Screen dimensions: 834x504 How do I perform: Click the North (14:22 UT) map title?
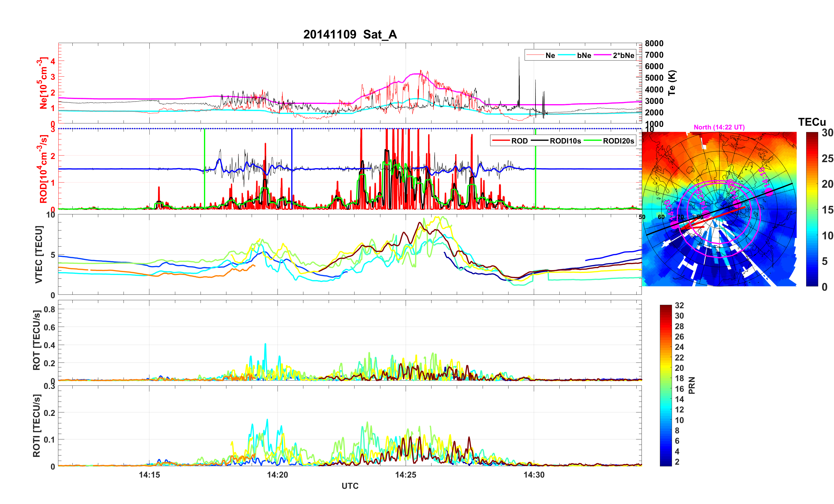pyautogui.click(x=719, y=127)
